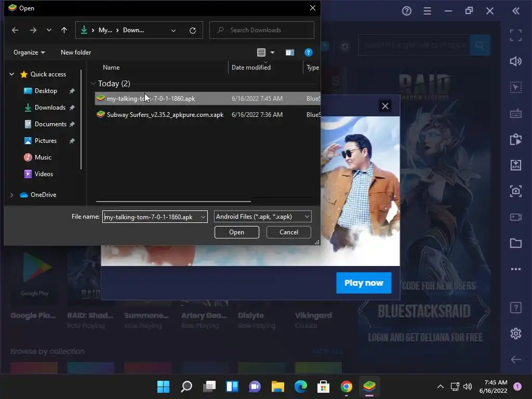
Task: Show hidden system tray icons chevron
Action: pos(440,387)
